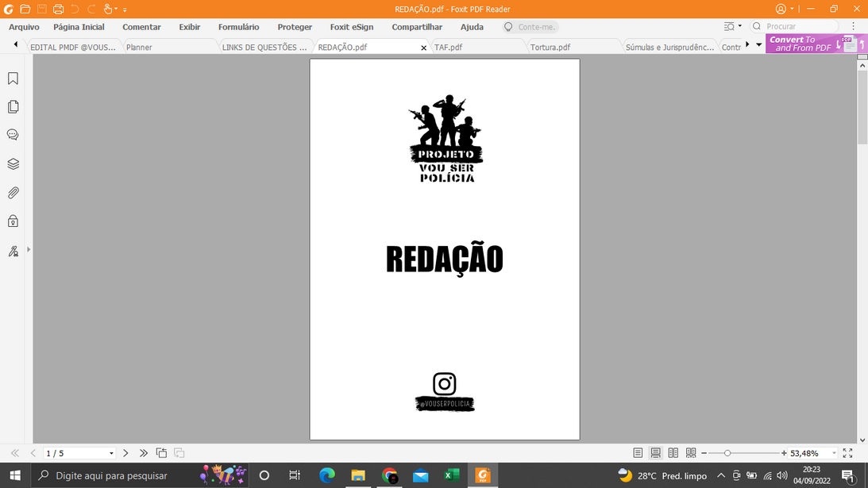Click the Conte-me search box
The width and height of the screenshot is (868, 488).
(530, 27)
